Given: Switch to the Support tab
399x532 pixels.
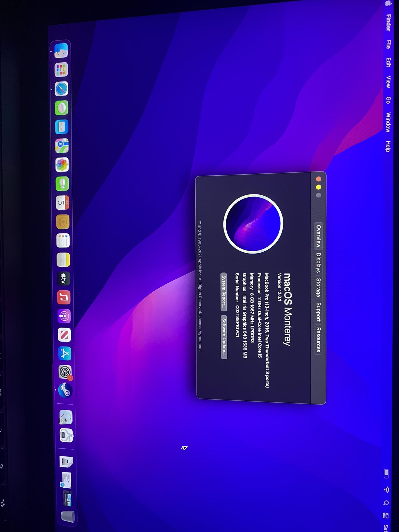Looking at the screenshot, I should [x=318, y=312].
